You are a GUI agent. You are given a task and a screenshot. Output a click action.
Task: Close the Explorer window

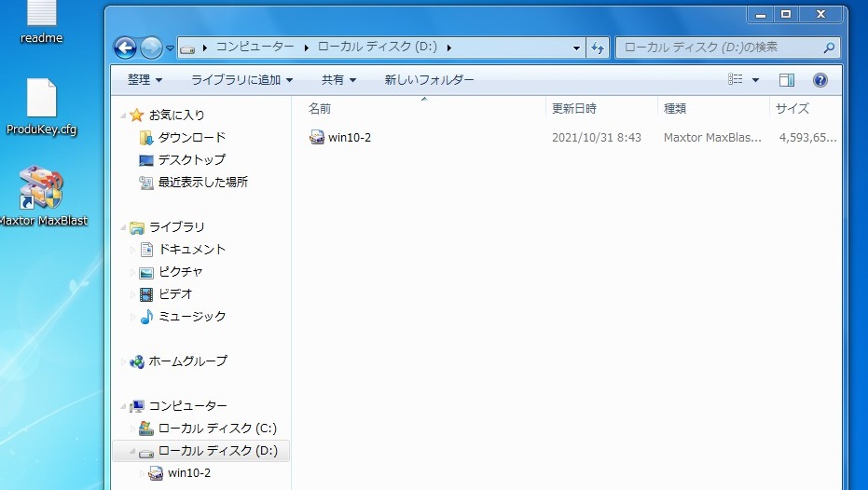(x=821, y=15)
